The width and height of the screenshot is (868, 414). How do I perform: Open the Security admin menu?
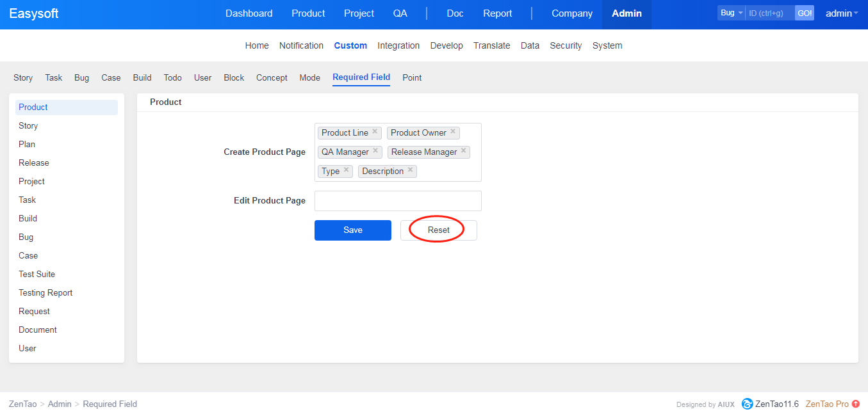point(566,45)
